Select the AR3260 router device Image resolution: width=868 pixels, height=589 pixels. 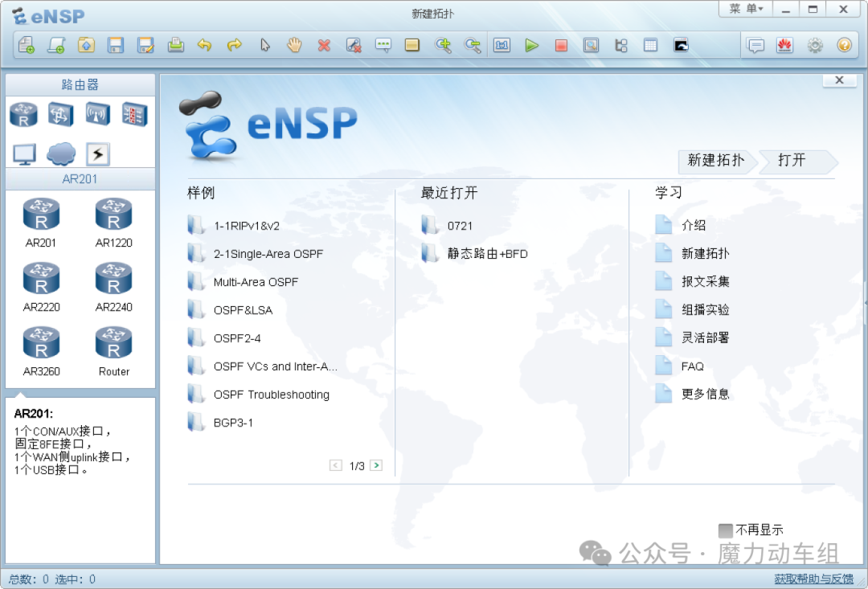point(41,351)
